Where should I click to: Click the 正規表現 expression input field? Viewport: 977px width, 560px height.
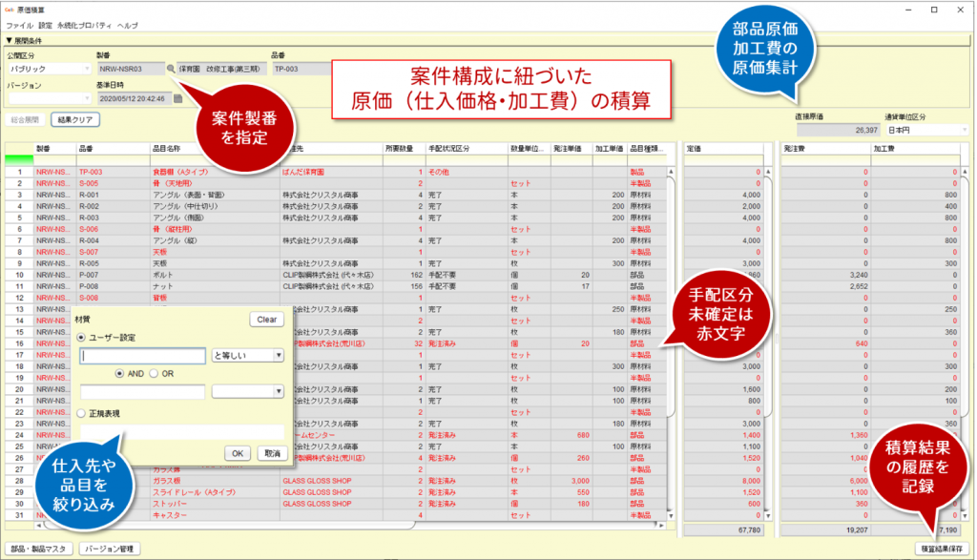(x=182, y=431)
